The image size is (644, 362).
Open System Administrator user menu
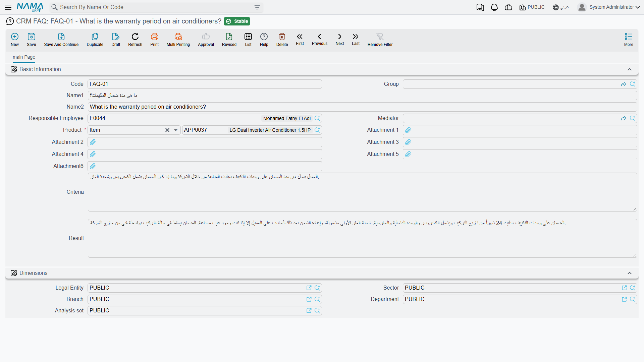609,7
